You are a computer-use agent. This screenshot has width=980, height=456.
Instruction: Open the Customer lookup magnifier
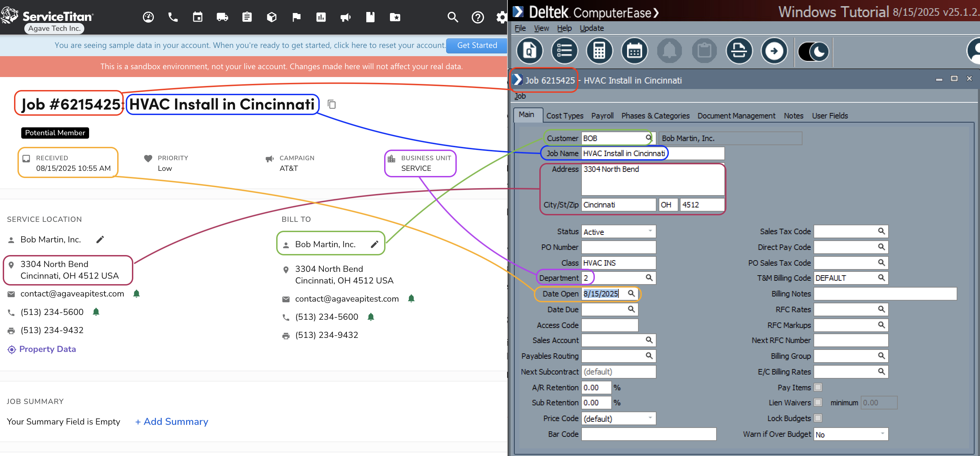pyautogui.click(x=648, y=138)
